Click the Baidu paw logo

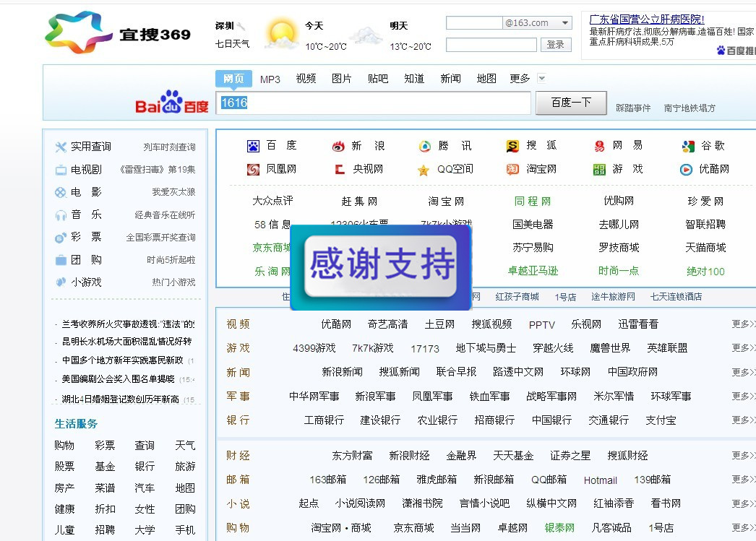[x=171, y=101]
